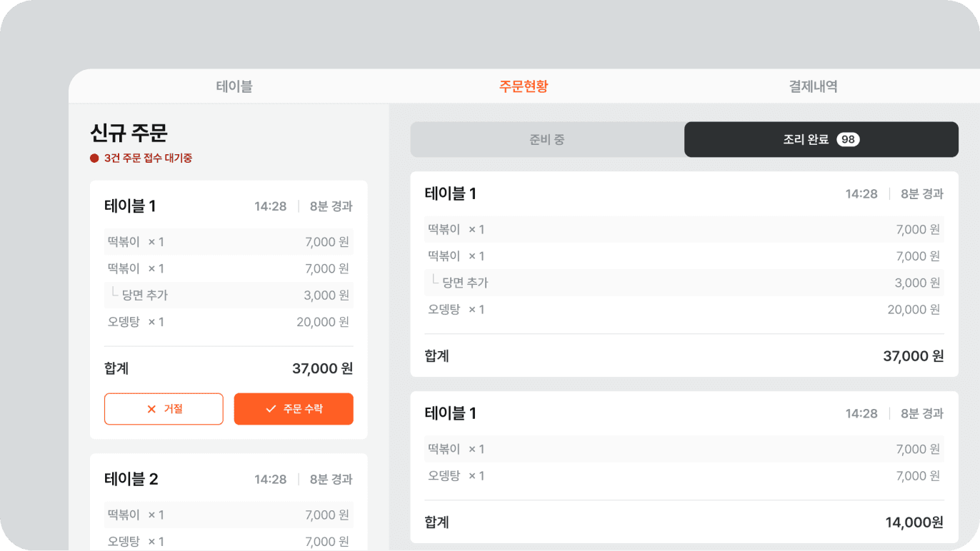The image size is (980, 551).
Task: Click 14:28 time in 테이블 2 card
Action: click(x=271, y=480)
